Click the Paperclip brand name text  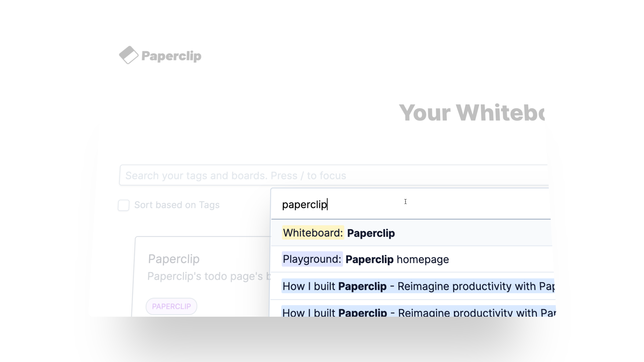pos(171,56)
